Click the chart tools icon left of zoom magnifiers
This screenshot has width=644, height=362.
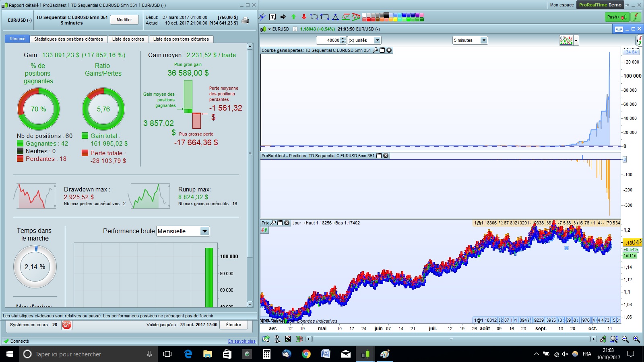pyautogui.click(x=603, y=339)
